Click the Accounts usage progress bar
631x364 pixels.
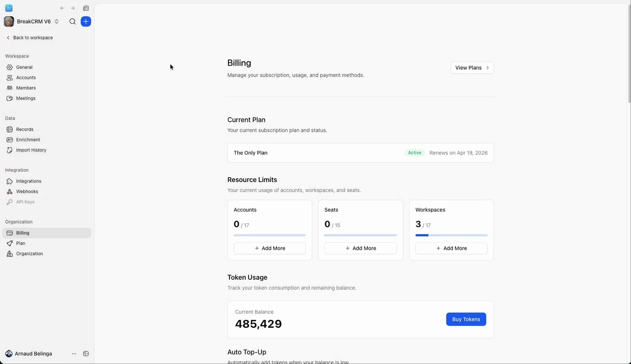click(x=270, y=235)
